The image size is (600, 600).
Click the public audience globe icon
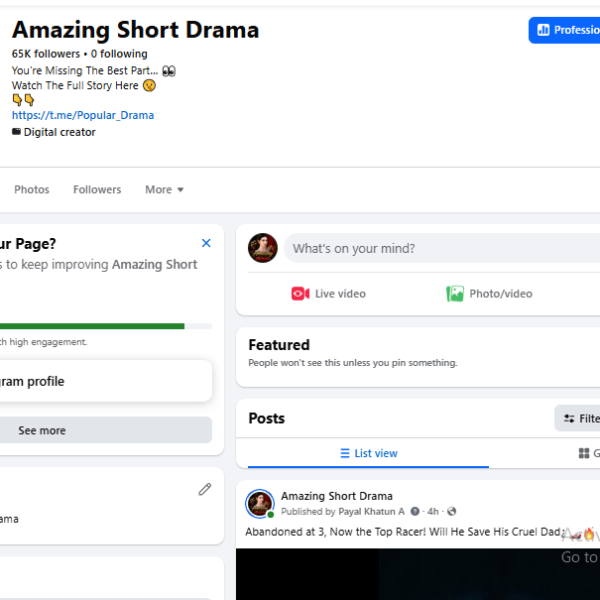tap(452, 512)
